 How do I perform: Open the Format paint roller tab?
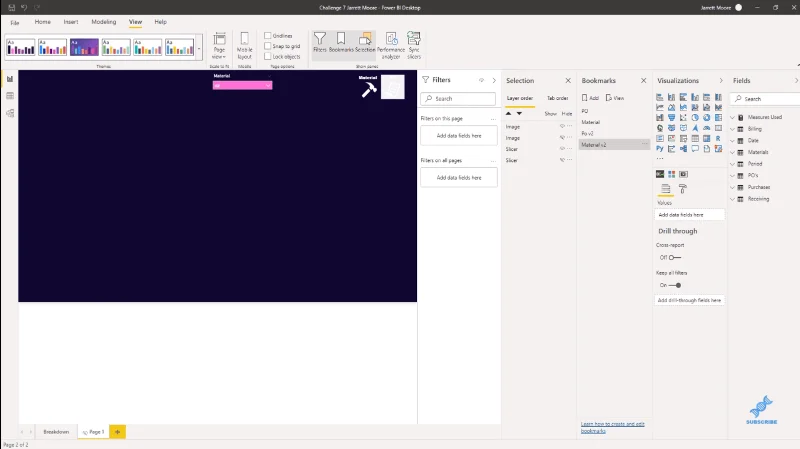coord(683,189)
